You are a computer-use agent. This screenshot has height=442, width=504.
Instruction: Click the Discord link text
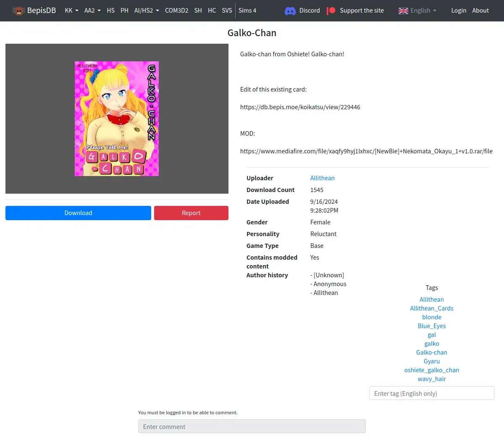click(310, 11)
